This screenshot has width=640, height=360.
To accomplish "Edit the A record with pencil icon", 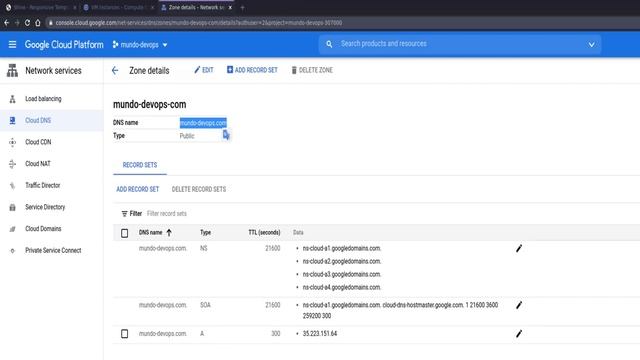I will [519, 334].
